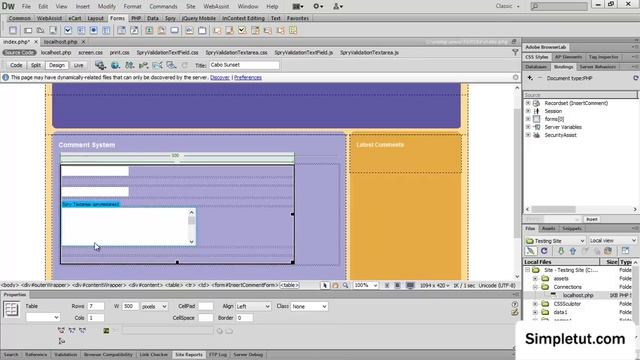Open the Modify menu
Screen dimensions: 640x360
point(107,7)
